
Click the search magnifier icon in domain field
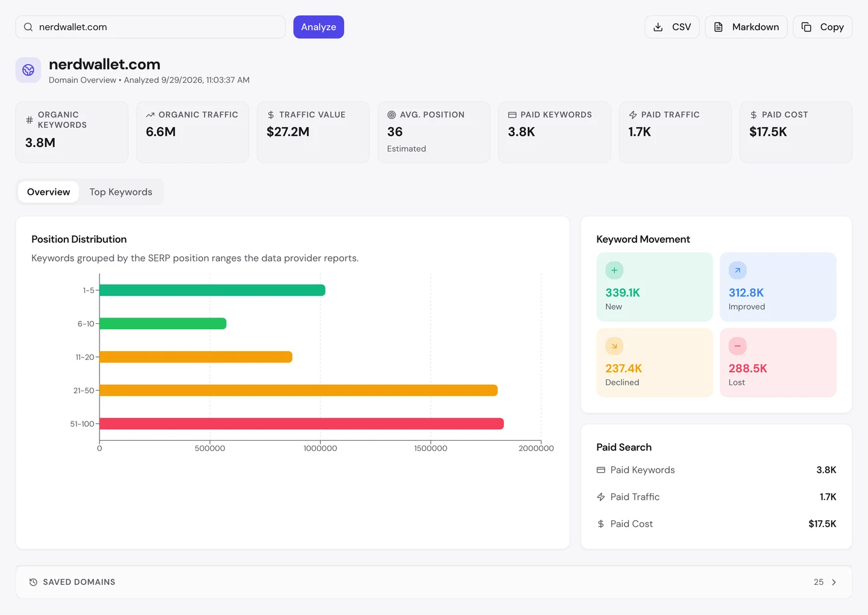[28, 27]
